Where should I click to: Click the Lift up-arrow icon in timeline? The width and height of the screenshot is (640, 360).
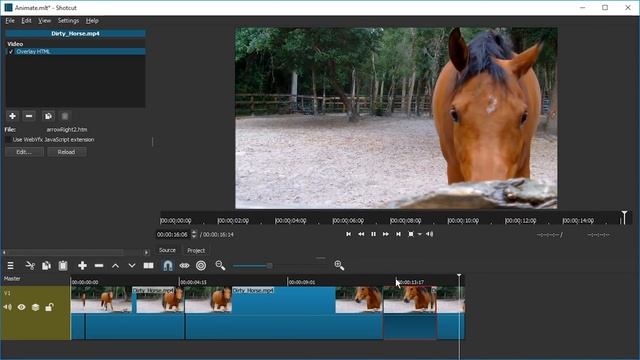click(x=116, y=266)
